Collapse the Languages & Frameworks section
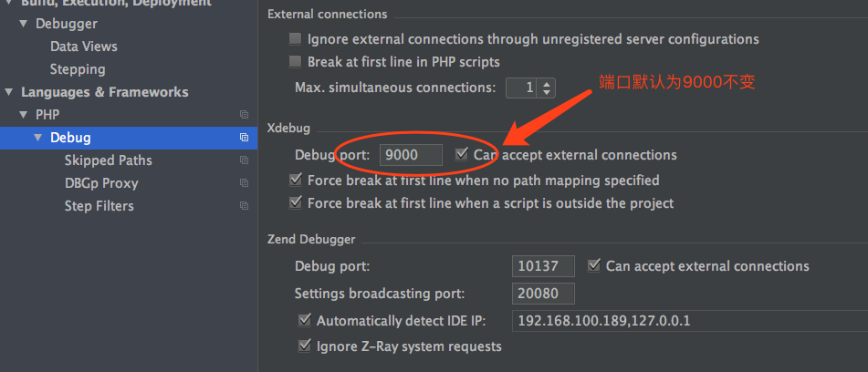The width and height of the screenshot is (868, 372). pyautogui.click(x=7, y=92)
